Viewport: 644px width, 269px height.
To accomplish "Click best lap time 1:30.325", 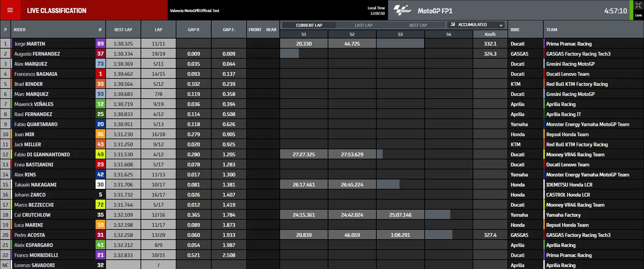I will click(123, 43).
